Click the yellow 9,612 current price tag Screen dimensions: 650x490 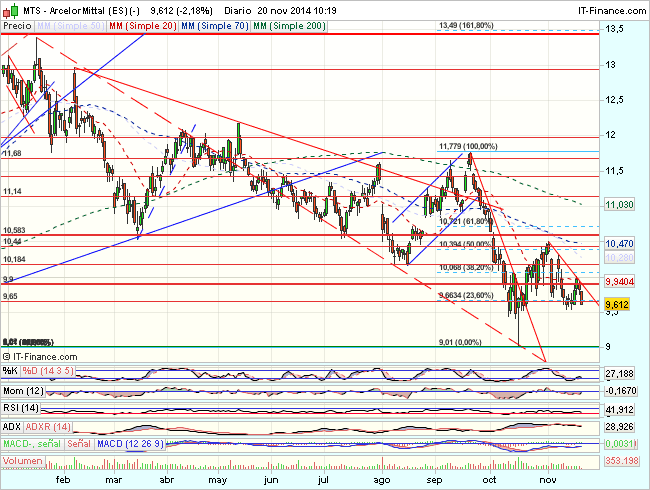pos(620,302)
